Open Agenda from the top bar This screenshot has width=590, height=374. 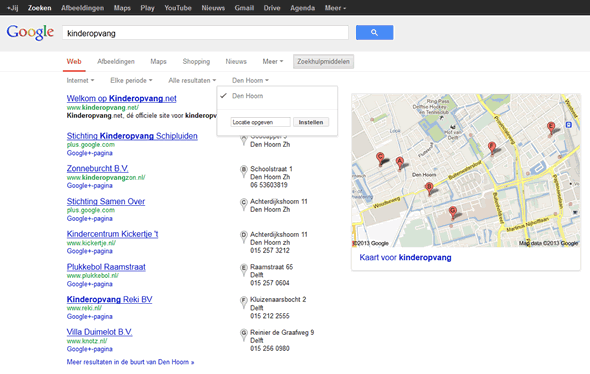[303, 8]
